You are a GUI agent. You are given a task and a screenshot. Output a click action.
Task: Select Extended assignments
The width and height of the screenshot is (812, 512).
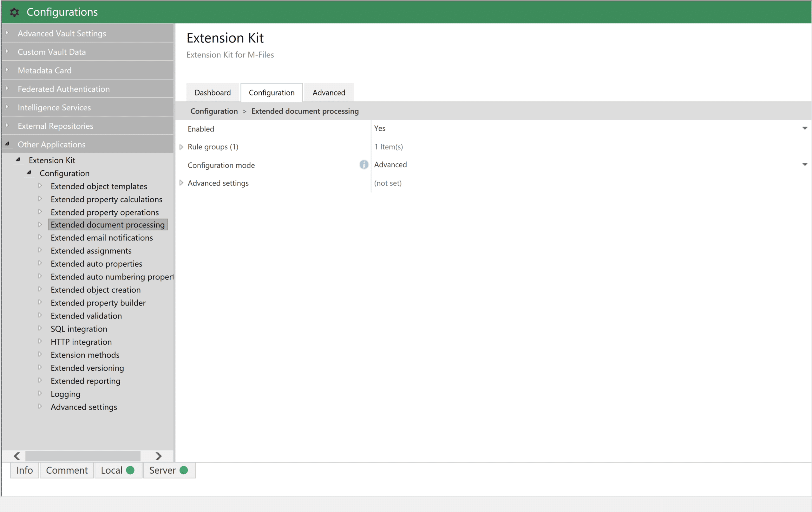click(91, 251)
